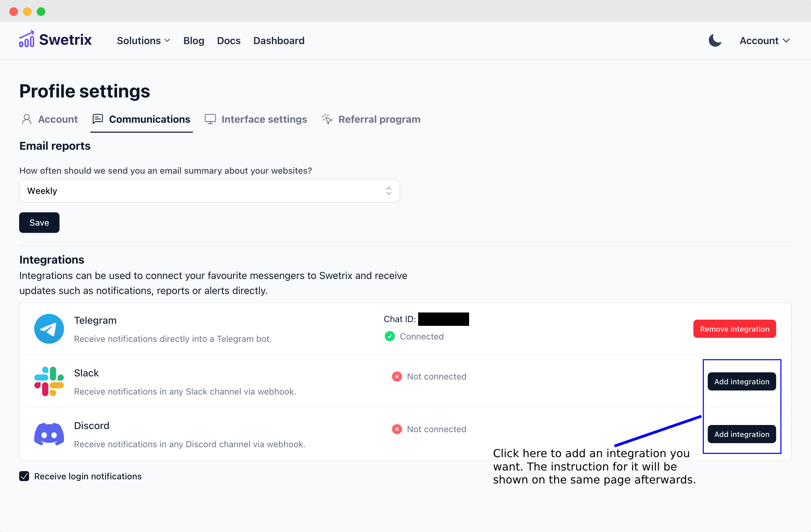This screenshot has width=811, height=532.
Task: Click the Referral program sparkle icon
Action: pos(327,119)
